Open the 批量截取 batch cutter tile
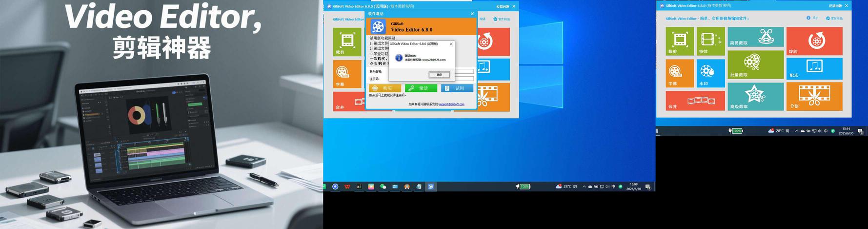This screenshot has height=229, width=868. click(x=755, y=64)
